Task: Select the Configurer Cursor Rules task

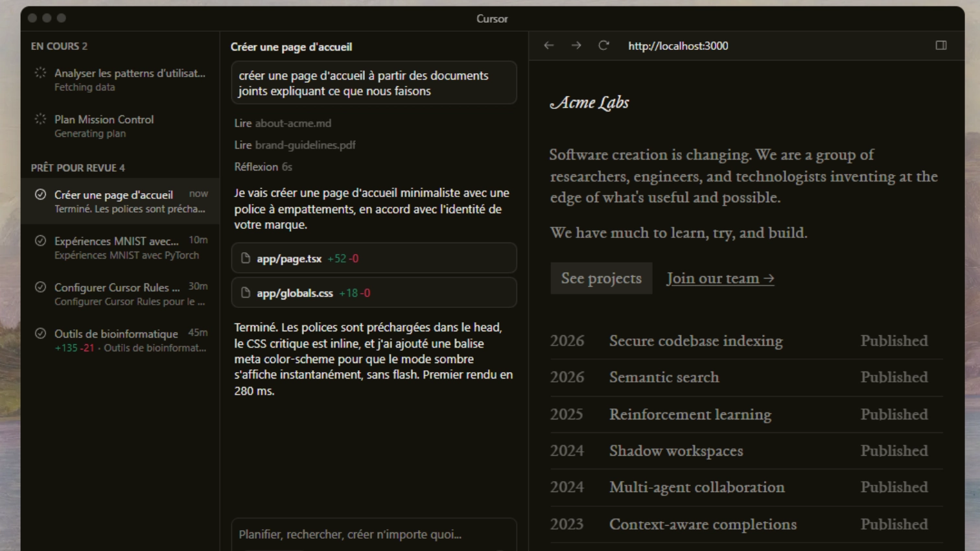Action: click(x=120, y=294)
